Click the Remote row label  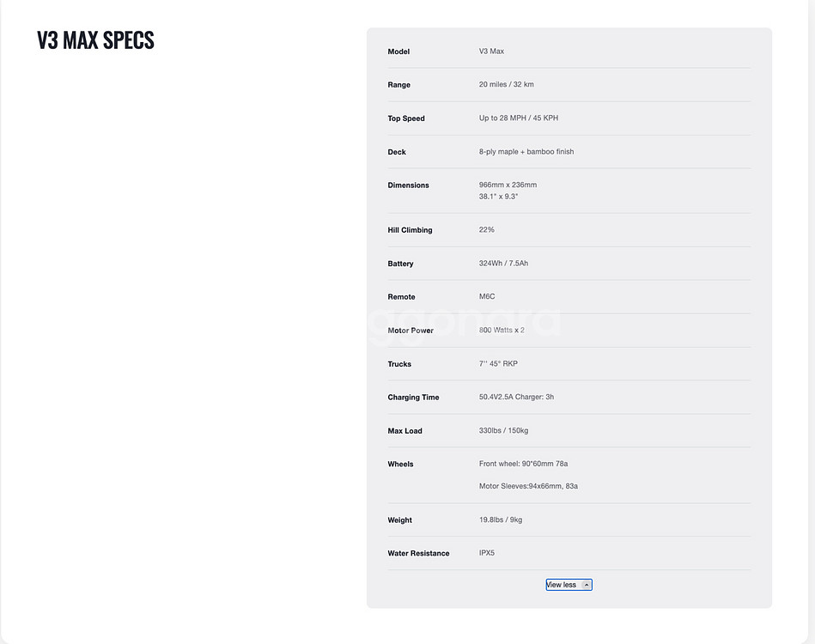coord(401,297)
